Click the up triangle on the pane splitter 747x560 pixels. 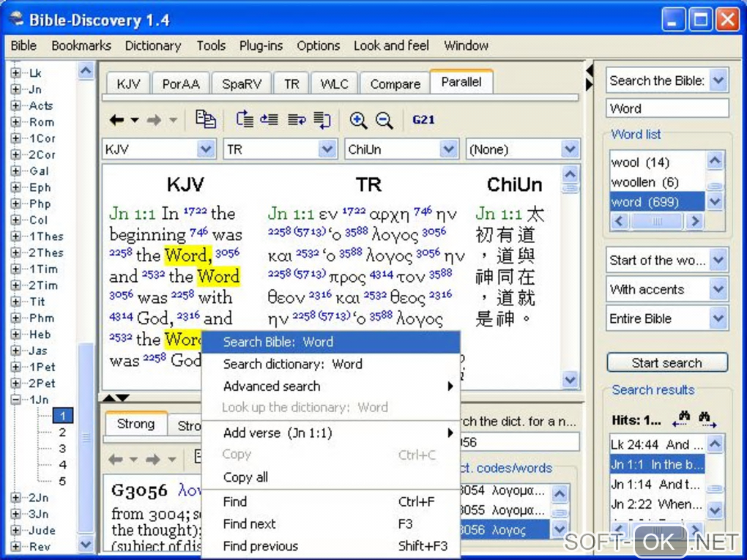pos(109,397)
